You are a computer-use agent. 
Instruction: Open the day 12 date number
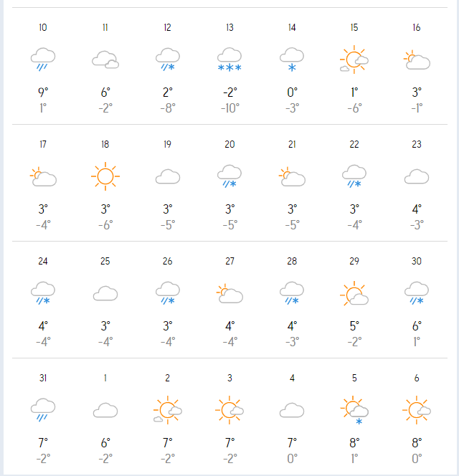[167, 28]
